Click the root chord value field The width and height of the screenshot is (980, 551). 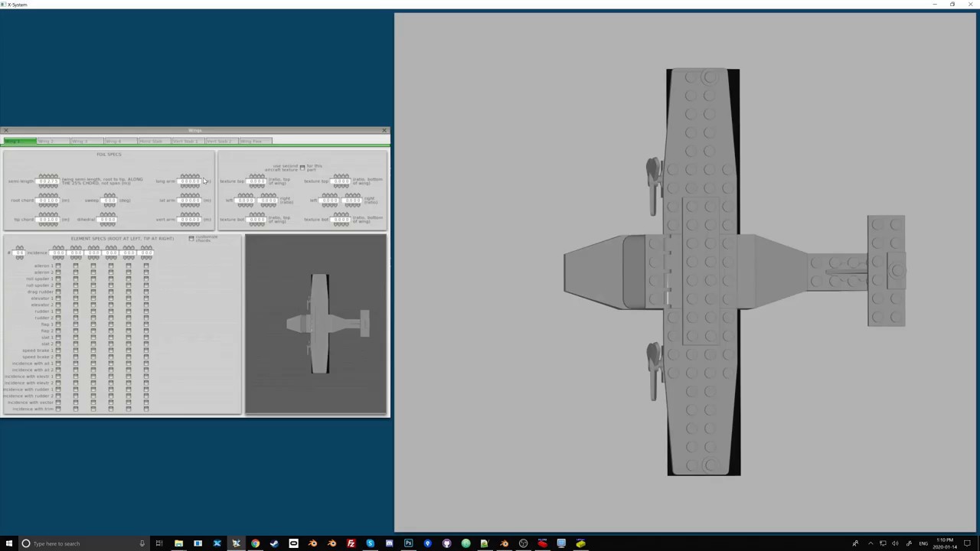[x=47, y=201]
